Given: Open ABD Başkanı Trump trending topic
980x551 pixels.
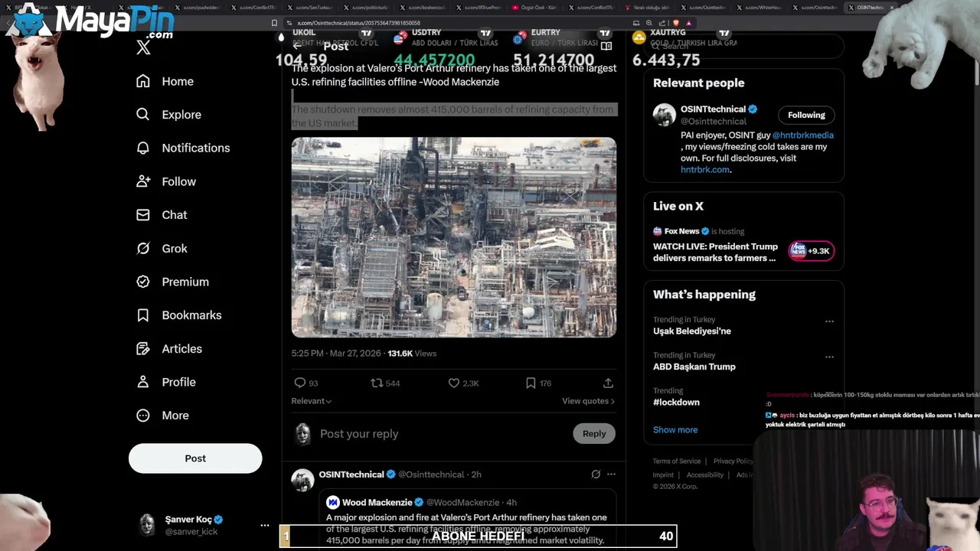Looking at the screenshot, I should pyautogui.click(x=694, y=367).
